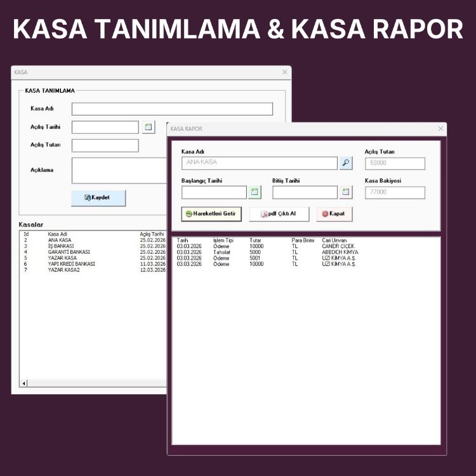Select İŞ BANKASI row in Kasalar list

[93, 246]
